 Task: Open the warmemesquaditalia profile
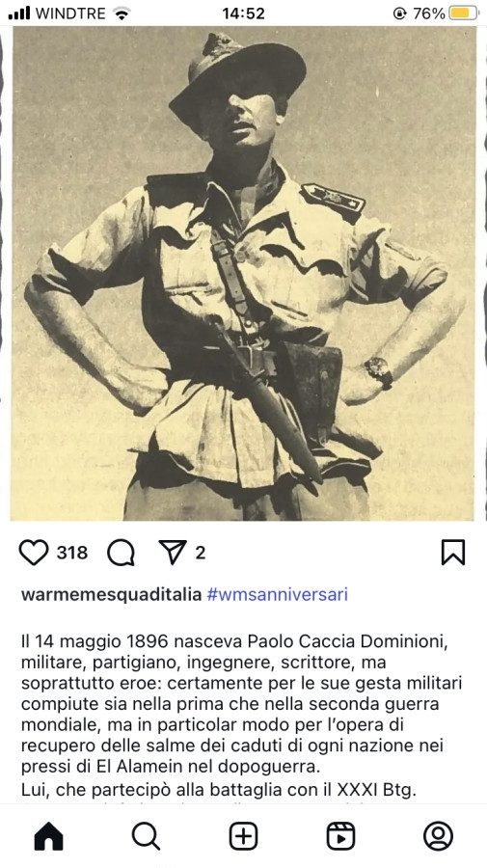(x=111, y=594)
